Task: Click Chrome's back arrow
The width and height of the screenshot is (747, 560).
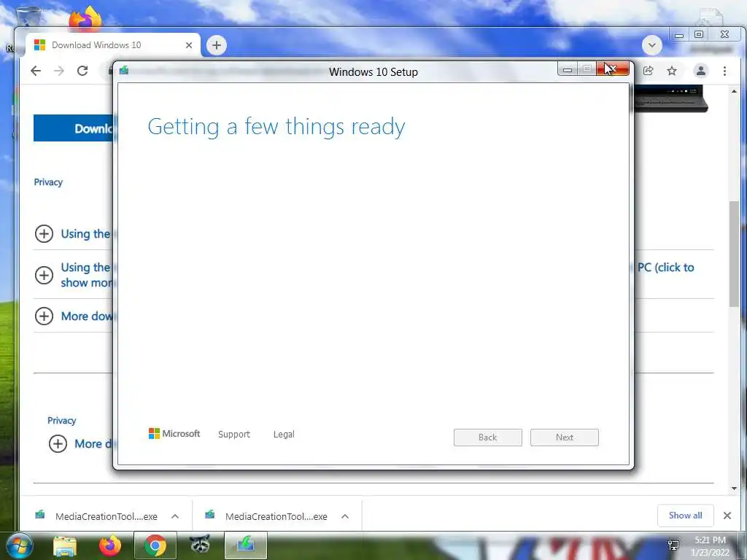Action: [36, 71]
